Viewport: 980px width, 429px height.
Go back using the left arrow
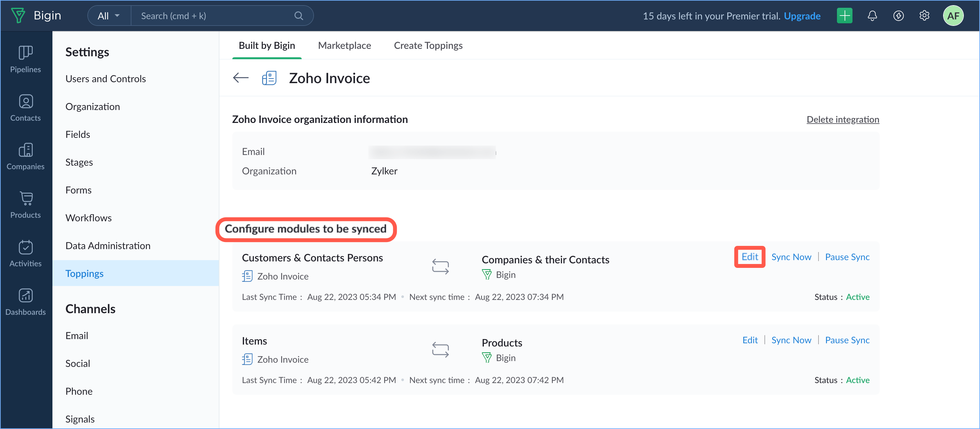[x=240, y=78]
